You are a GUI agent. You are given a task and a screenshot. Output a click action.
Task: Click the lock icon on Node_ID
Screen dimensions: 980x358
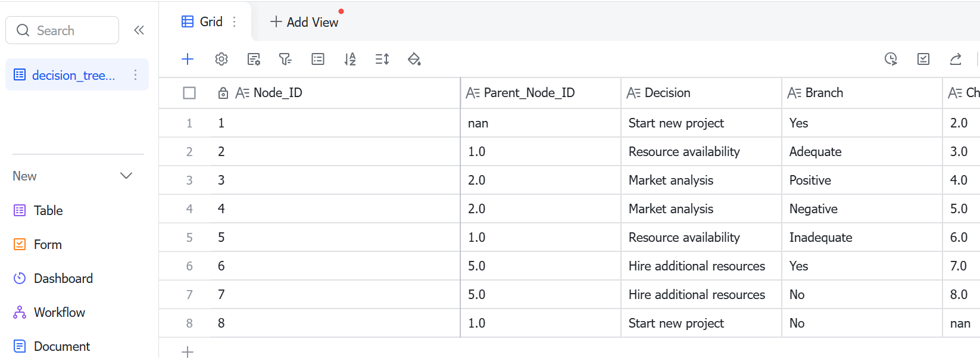[x=223, y=93]
